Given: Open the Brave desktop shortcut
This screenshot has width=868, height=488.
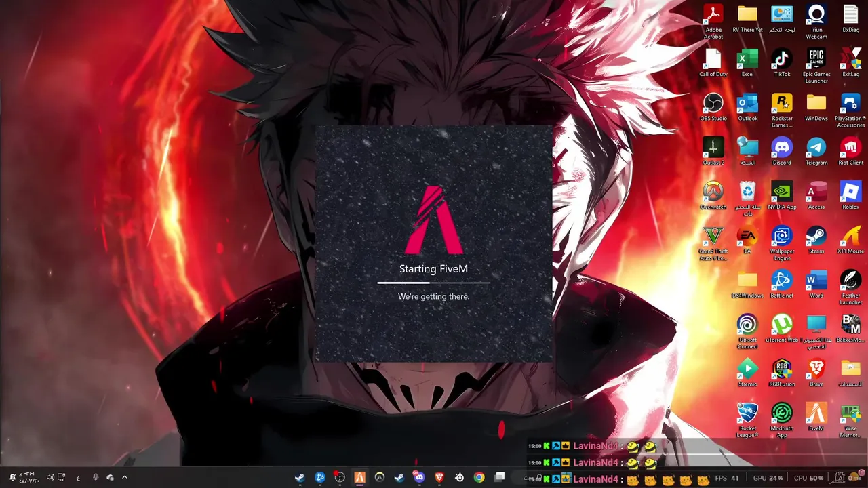Looking at the screenshot, I should point(816,372).
